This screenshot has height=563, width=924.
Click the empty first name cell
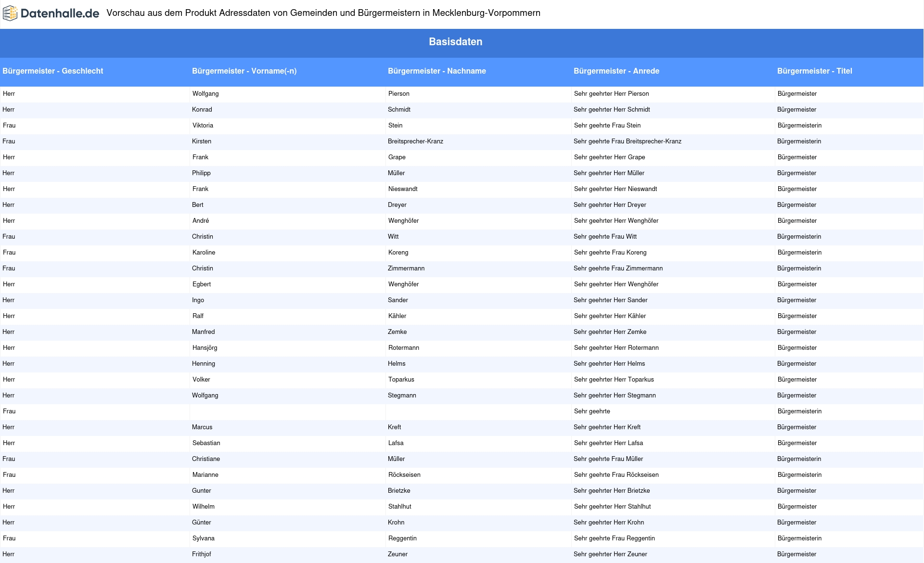click(x=287, y=411)
